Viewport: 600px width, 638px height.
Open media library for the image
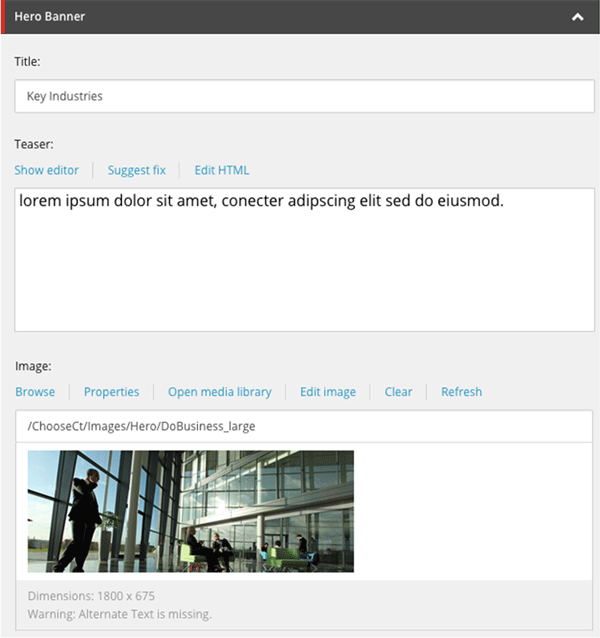[219, 392]
